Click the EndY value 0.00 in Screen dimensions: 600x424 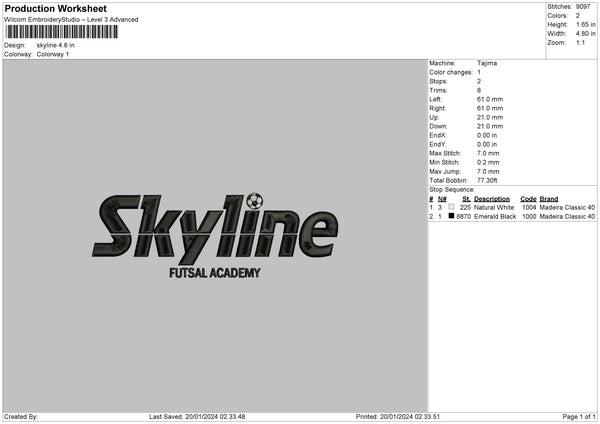click(x=487, y=145)
